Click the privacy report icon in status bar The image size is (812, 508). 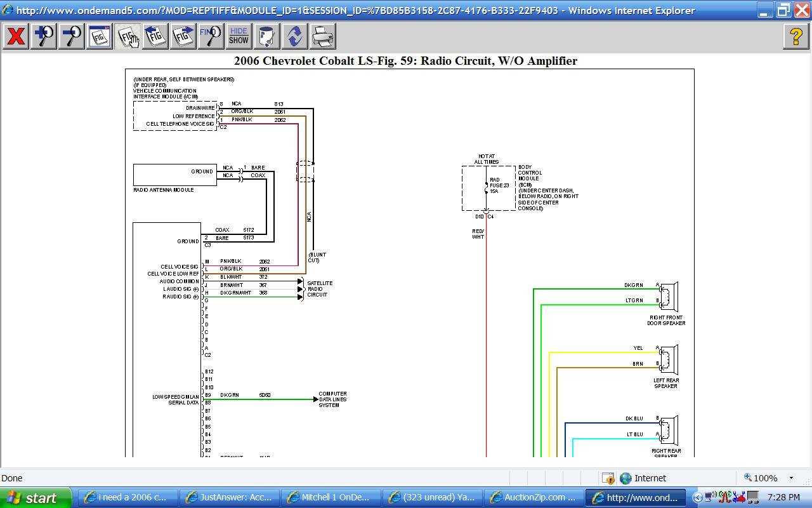point(608,478)
